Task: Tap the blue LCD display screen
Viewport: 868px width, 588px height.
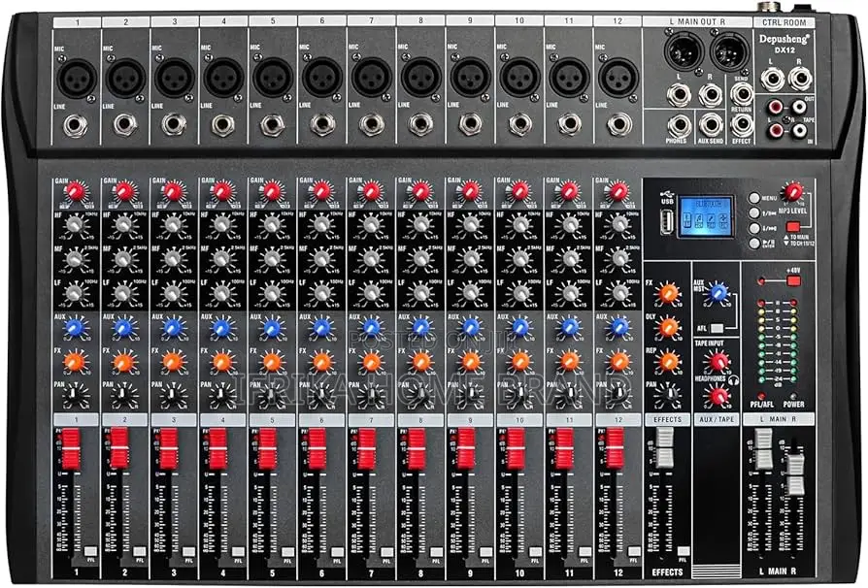Action: [706, 216]
